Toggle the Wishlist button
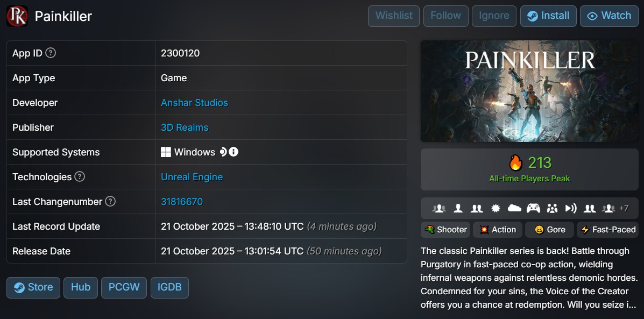 coord(394,16)
